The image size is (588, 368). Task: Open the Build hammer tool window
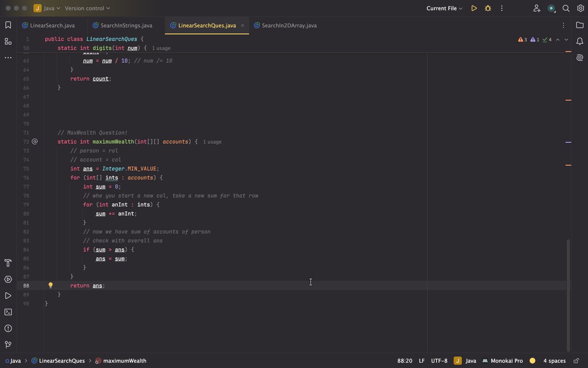click(8, 263)
